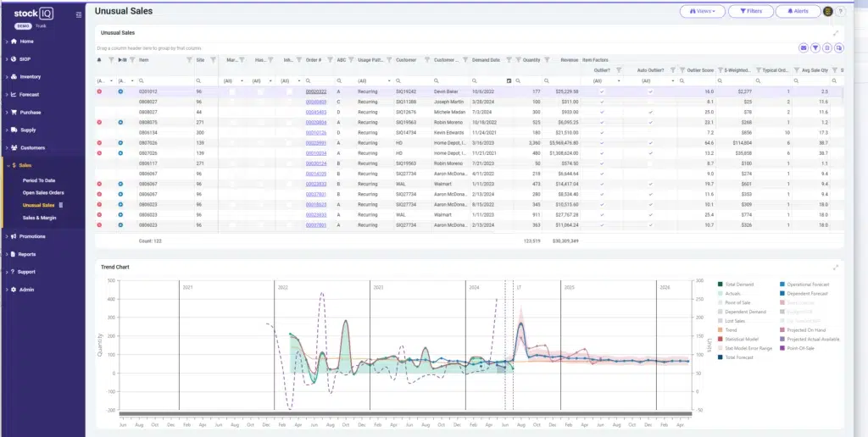Viewport: 868px width, 437px height.
Task: Click the round funnel filter icon above grid
Action: [815, 48]
